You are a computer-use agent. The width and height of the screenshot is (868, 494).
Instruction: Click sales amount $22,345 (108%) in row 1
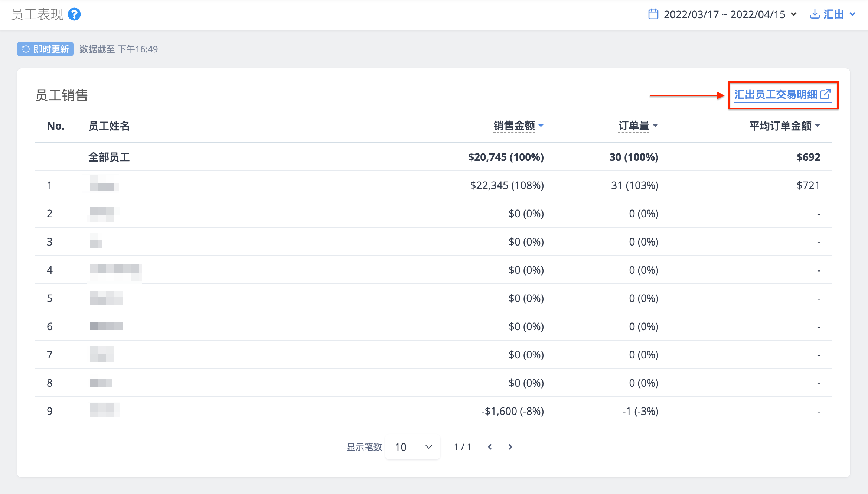pos(507,185)
